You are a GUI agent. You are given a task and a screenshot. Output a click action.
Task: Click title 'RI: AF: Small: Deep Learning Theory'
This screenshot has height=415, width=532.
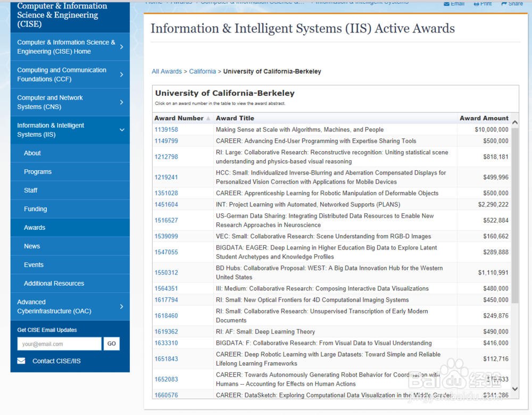tap(265, 331)
